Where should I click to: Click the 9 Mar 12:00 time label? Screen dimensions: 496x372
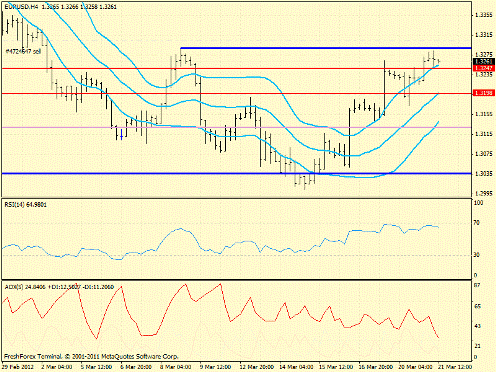pyautogui.click(x=216, y=367)
